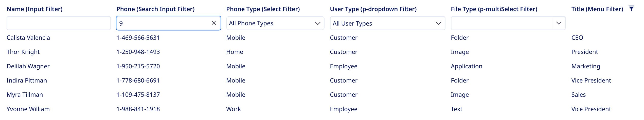Select the Calista Valencia name cell
Screen dimensions: 644x120
28,38
